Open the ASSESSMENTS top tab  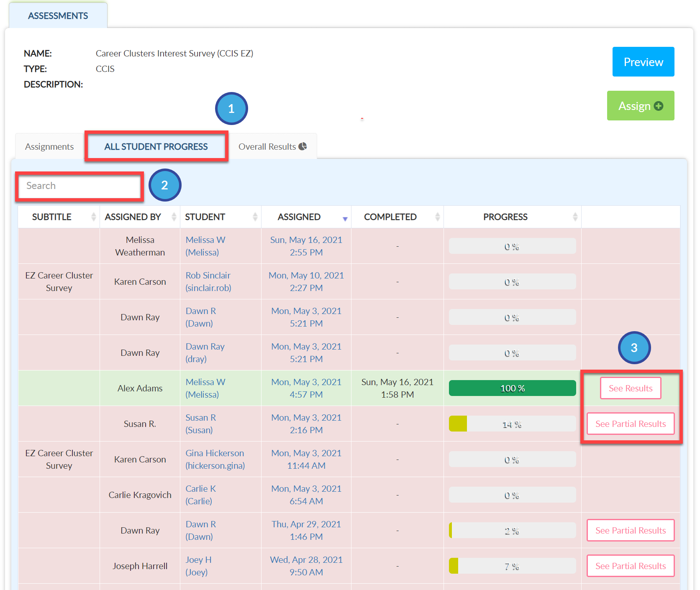coord(58,16)
